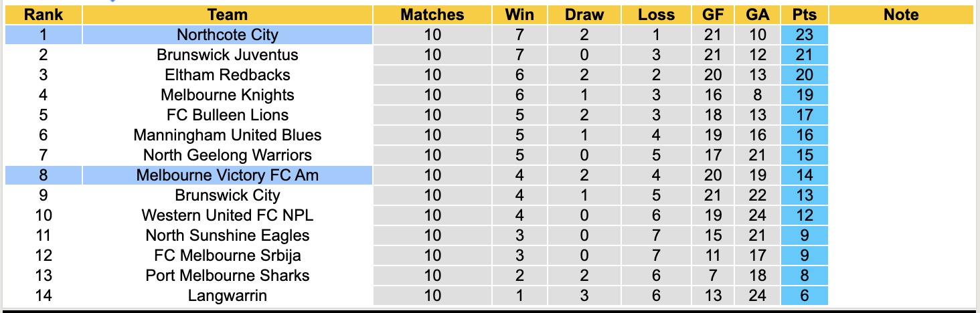Click Northcote City's 23 points cell
The image size is (980, 313).
[804, 35]
